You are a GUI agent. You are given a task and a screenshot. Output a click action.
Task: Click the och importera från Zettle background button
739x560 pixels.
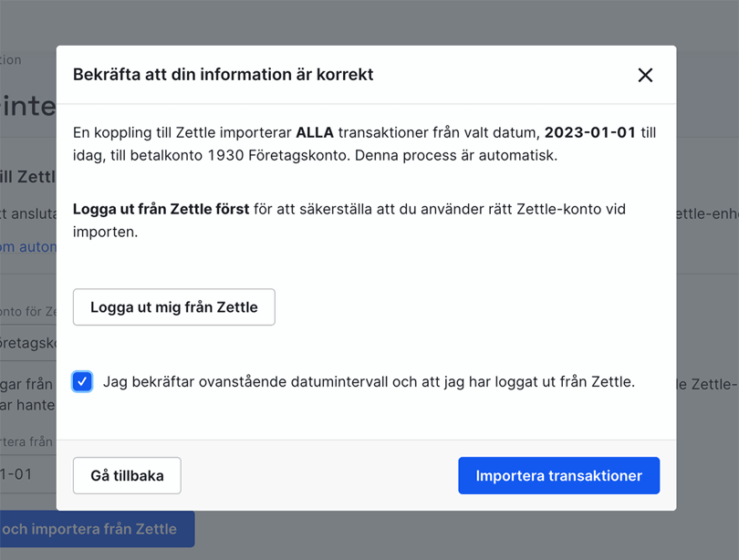[87, 529]
